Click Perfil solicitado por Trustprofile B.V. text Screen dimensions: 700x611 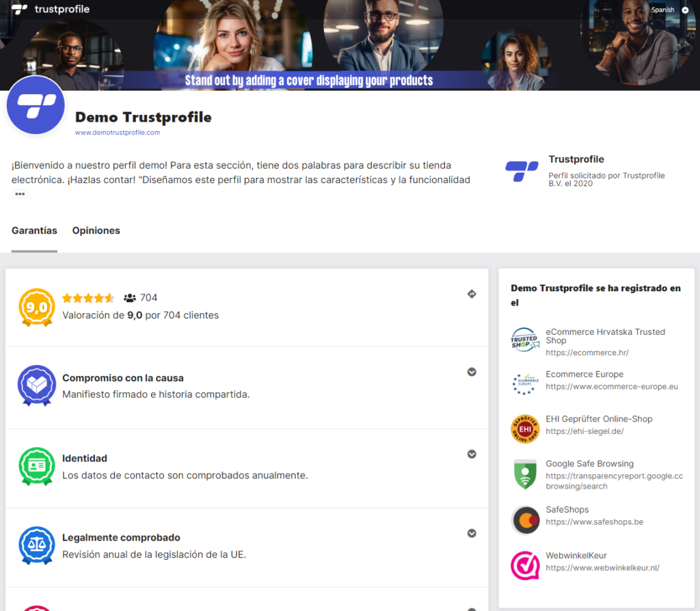click(x=606, y=180)
